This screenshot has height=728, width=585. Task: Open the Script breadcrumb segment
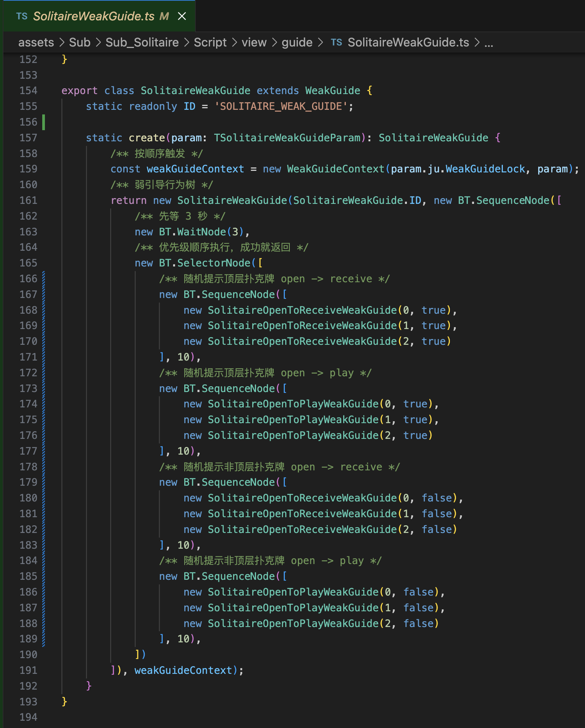click(210, 42)
